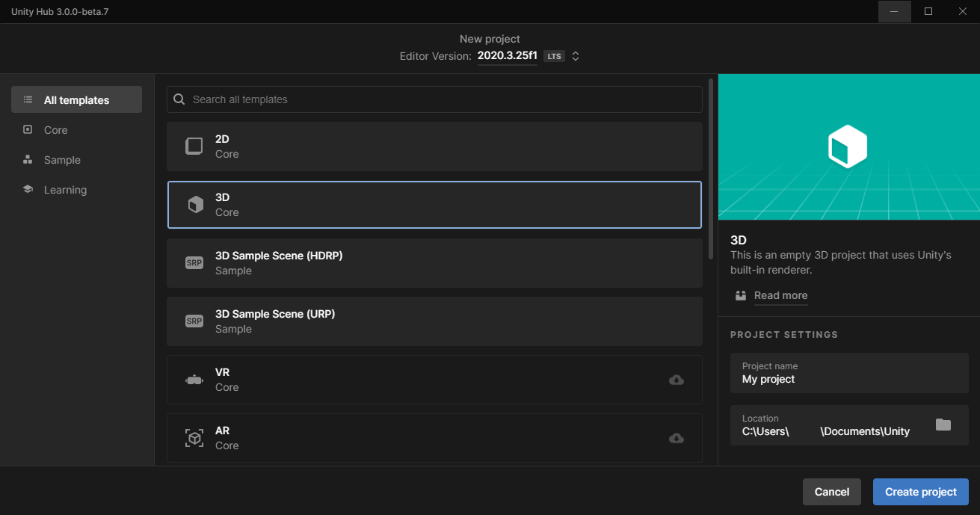This screenshot has width=980, height=515.
Task: Click the Cancel button
Action: 832,492
